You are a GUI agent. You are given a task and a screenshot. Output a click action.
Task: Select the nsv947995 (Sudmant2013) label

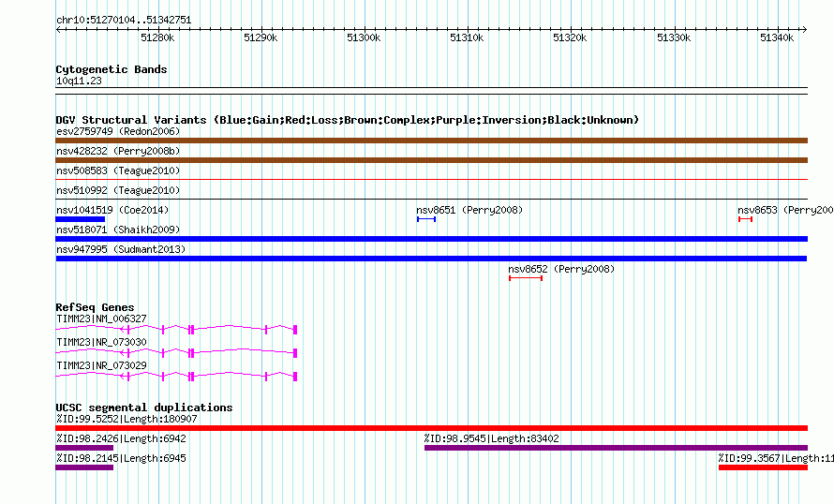click(121, 249)
